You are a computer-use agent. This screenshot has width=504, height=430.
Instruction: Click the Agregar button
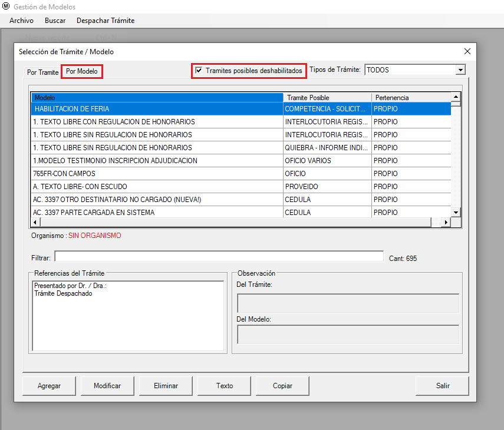pos(49,386)
